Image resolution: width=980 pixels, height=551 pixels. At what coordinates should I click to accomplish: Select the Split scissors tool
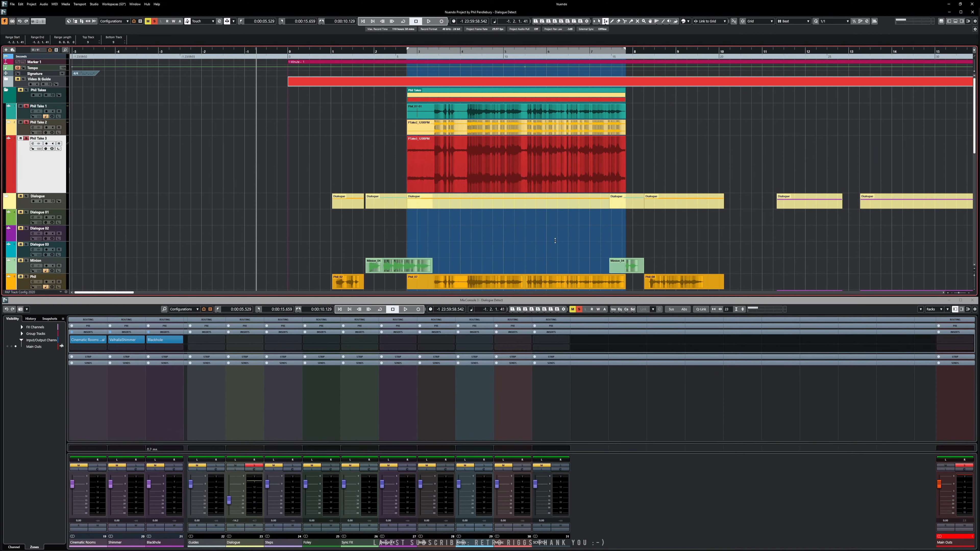pyautogui.click(x=625, y=21)
